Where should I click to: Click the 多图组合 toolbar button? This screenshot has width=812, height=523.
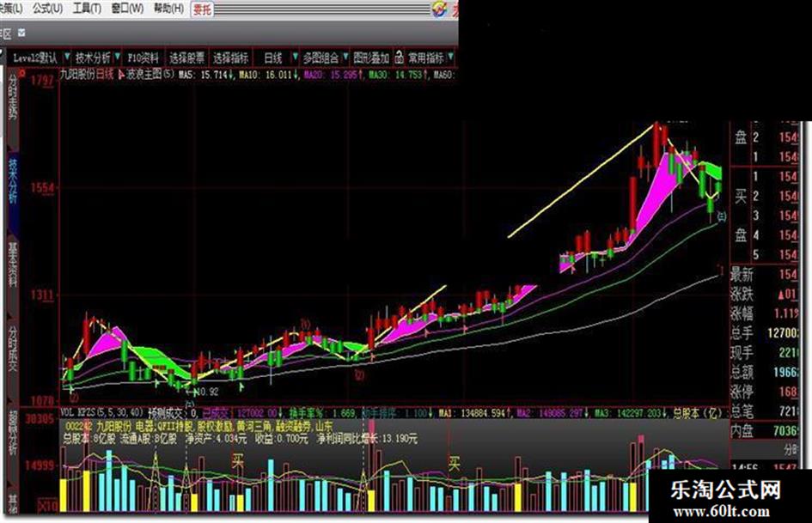tap(321, 58)
